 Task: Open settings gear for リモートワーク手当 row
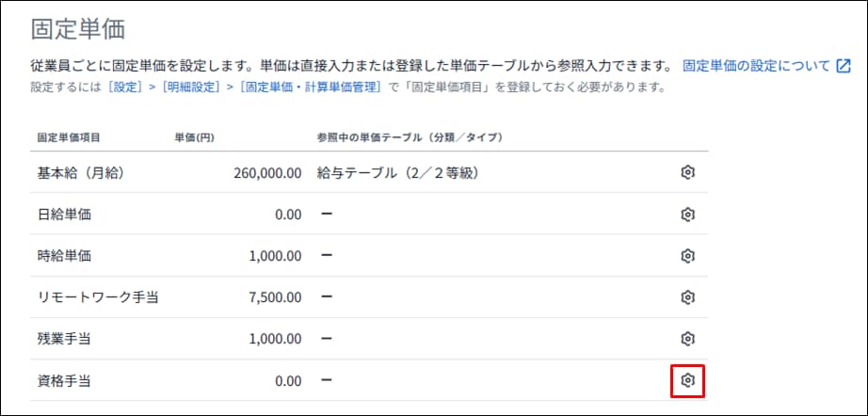point(687,297)
